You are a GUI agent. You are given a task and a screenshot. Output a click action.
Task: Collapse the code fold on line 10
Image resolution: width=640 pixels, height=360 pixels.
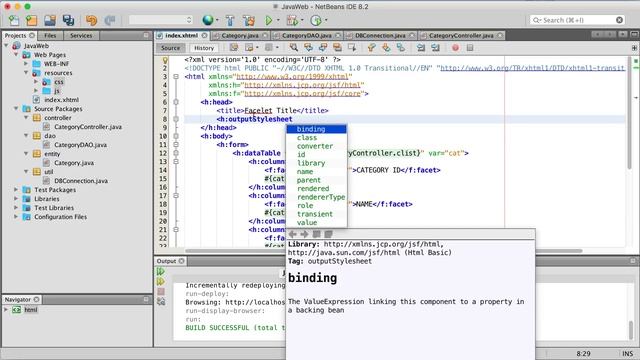[176, 136]
